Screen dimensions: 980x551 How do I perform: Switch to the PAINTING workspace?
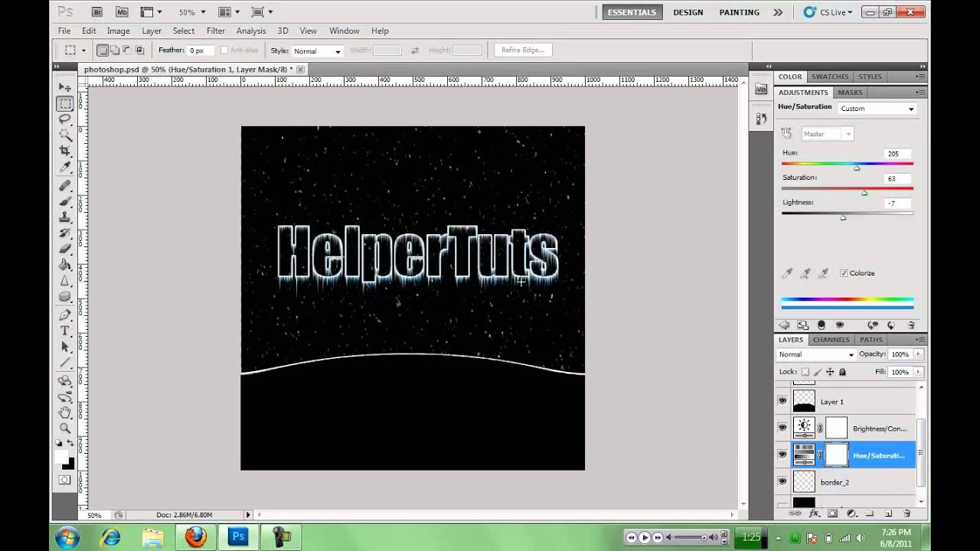click(x=739, y=12)
